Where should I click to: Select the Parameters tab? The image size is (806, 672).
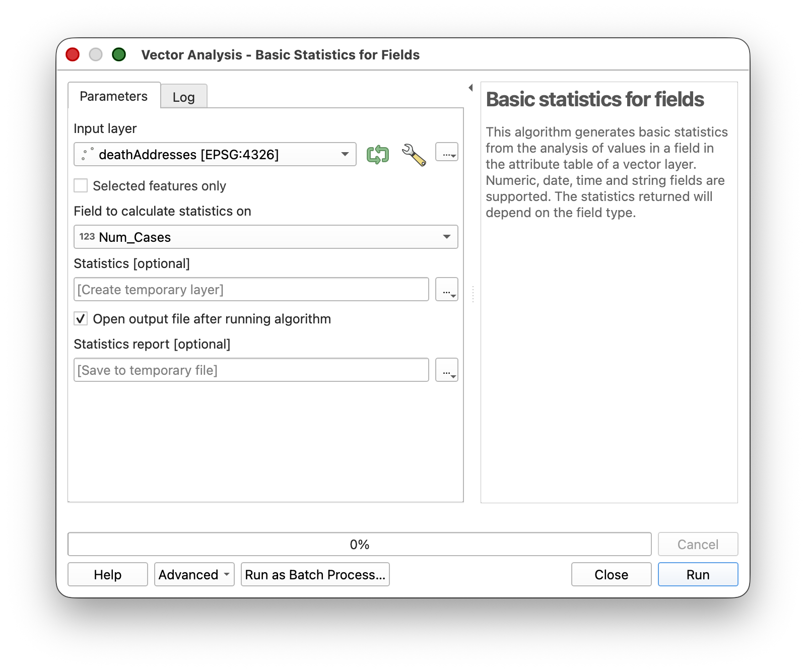point(114,96)
